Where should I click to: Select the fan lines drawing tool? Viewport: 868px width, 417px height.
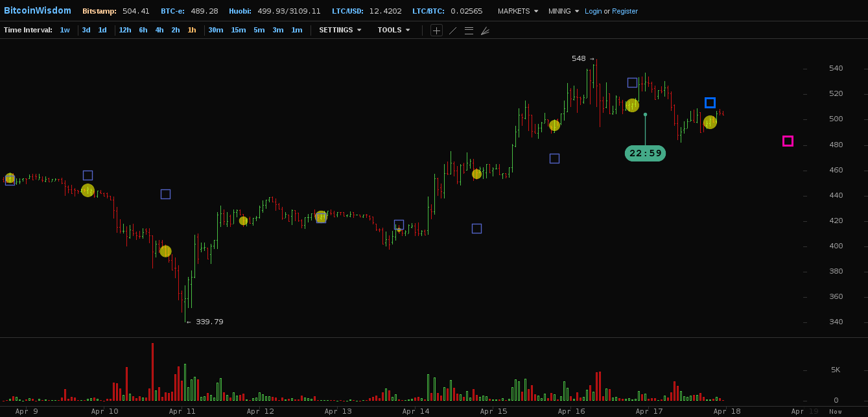[x=485, y=30]
